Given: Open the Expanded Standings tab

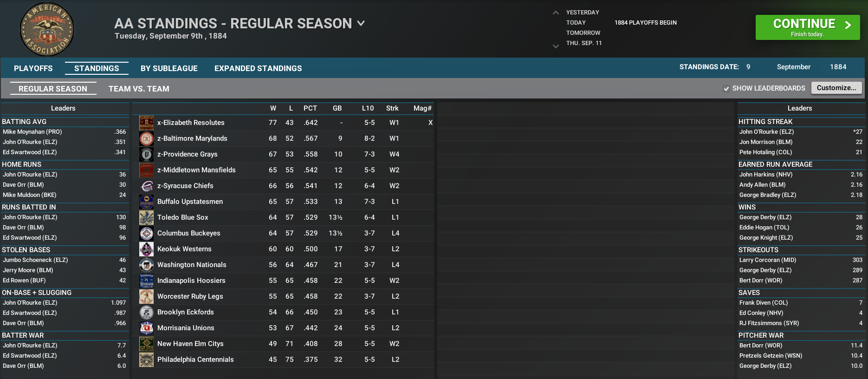Looking at the screenshot, I should tap(258, 68).
